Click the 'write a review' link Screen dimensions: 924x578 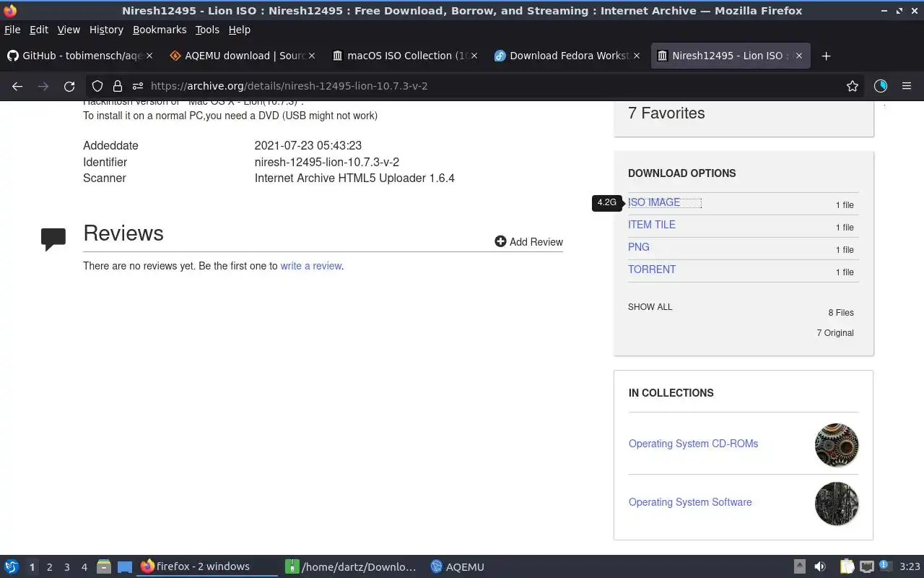(x=311, y=266)
